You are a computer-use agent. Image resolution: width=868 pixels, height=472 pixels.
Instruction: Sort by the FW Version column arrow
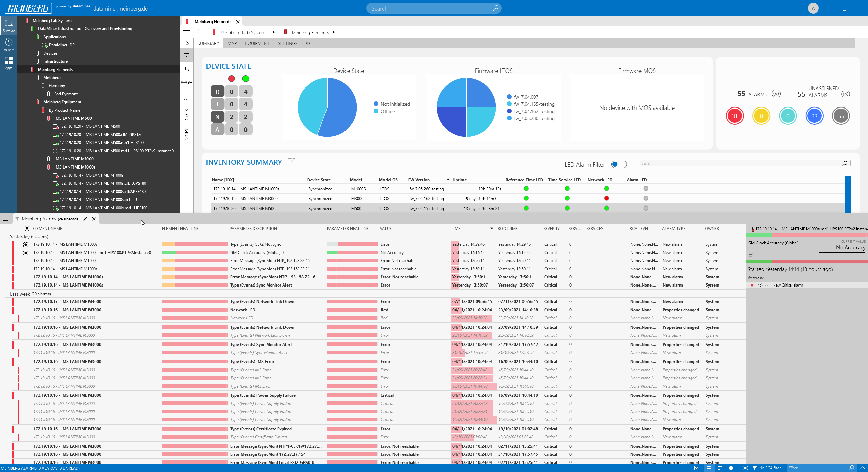tap(448, 180)
